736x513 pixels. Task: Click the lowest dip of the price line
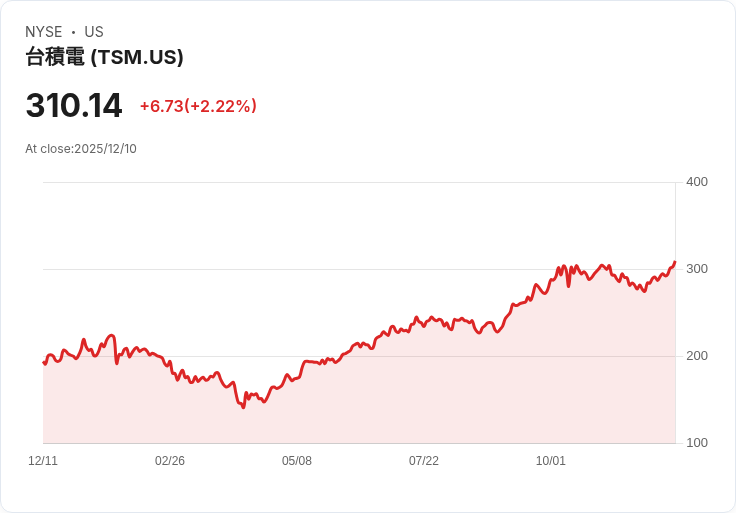(243, 407)
